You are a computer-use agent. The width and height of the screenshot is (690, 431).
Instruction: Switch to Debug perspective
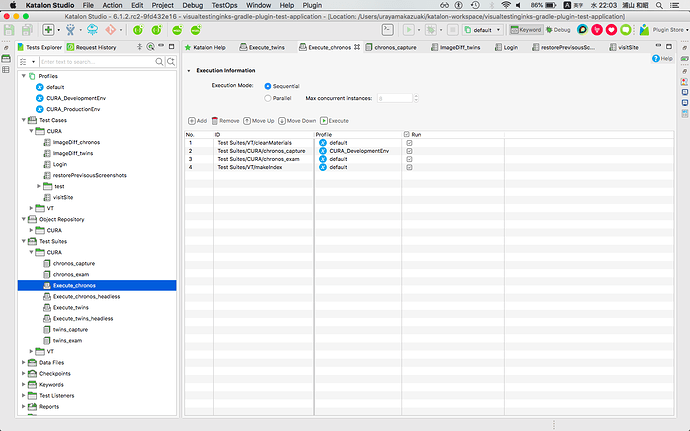pos(558,30)
